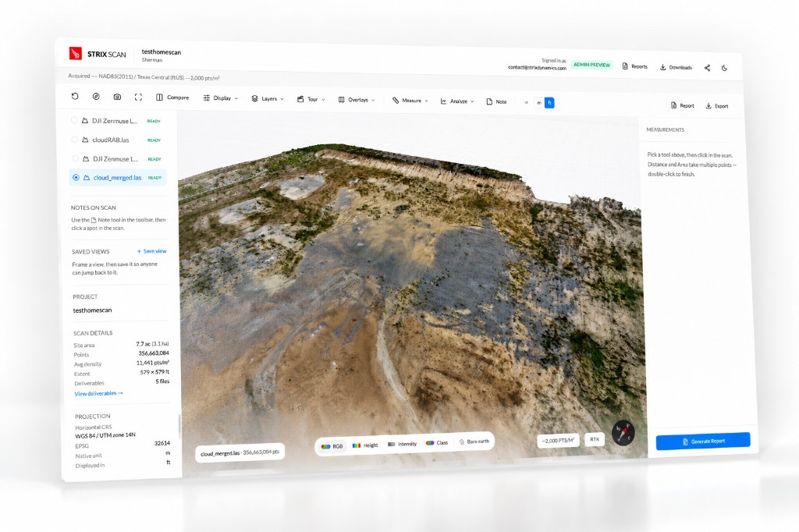Select the cloudRAB.las scan radio button
The image size is (799, 532).
pos(74,139)
